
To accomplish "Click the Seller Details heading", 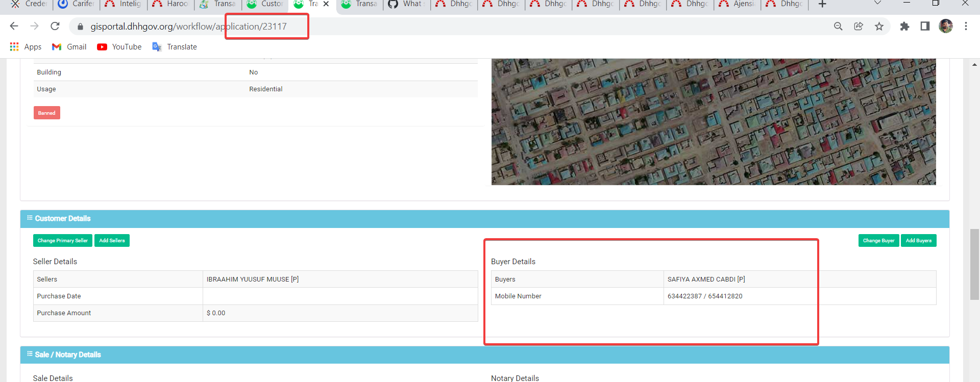I will point(55,262).
